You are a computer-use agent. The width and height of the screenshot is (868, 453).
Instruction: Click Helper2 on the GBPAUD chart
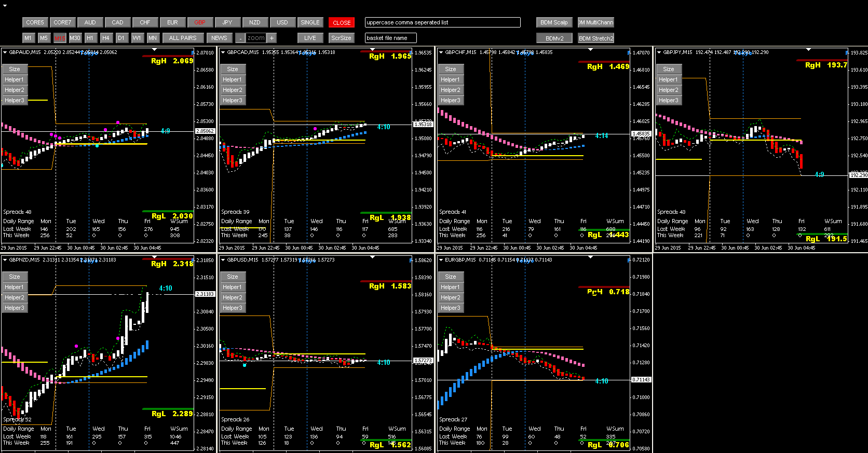click(x=15, y=90)
